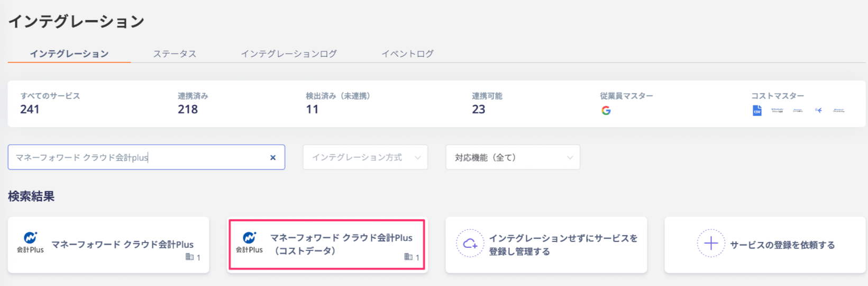Click サービスの登録を依頼する card
Image resolution: width=868 pixels, height=286 pixels.
(x=765, y=245)
